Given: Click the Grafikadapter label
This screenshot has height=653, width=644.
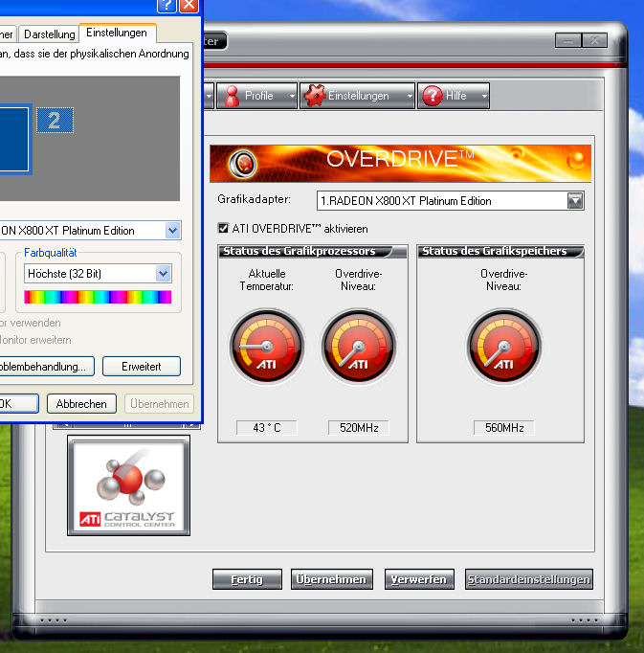Looking at the screenshot, I should click(254, 199).
